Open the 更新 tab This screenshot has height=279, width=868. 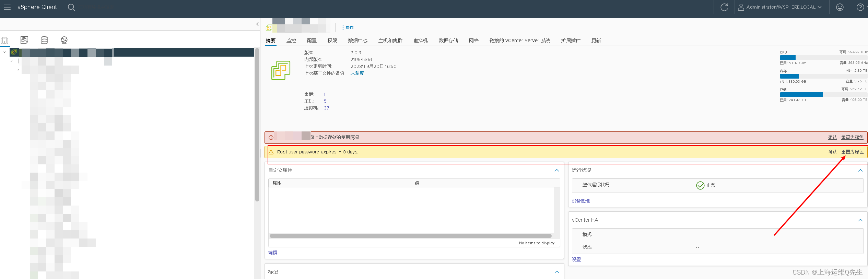(596, 40)
